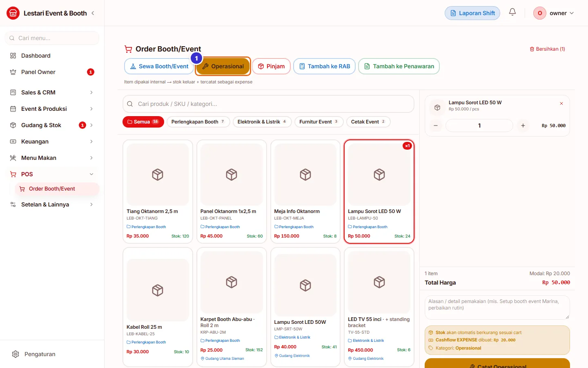Click the owner avatar circle
588x368 pixels.
[x=540, y=13]
